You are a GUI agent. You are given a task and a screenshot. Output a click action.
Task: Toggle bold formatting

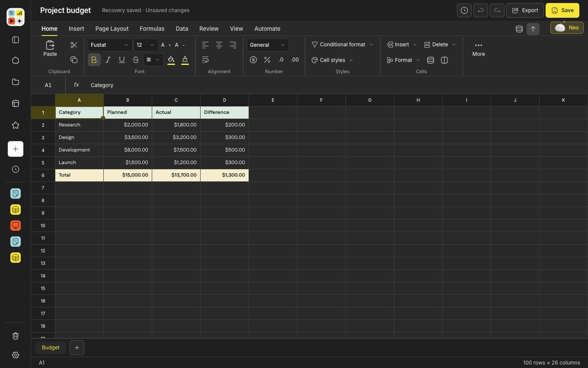pyautogui.click(x=94, y=60)
